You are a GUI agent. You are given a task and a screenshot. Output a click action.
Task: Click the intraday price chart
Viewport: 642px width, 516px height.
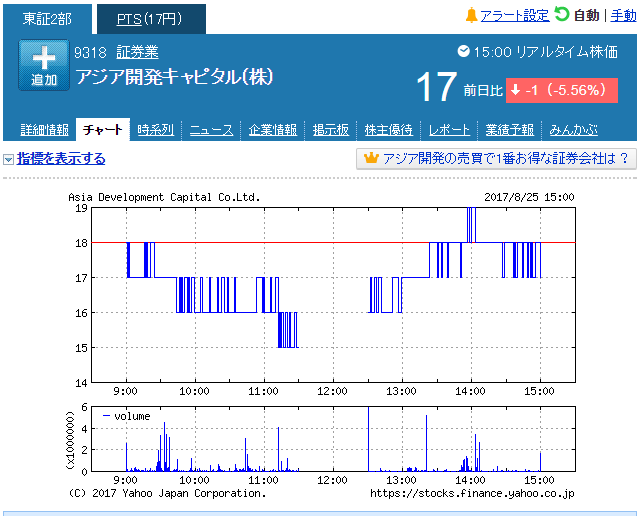coord(333,295)
